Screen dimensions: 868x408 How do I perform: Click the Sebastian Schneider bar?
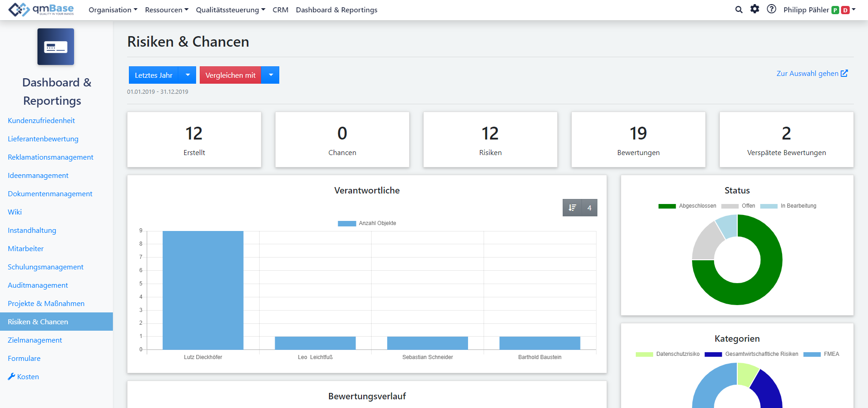tap(427, 343)
